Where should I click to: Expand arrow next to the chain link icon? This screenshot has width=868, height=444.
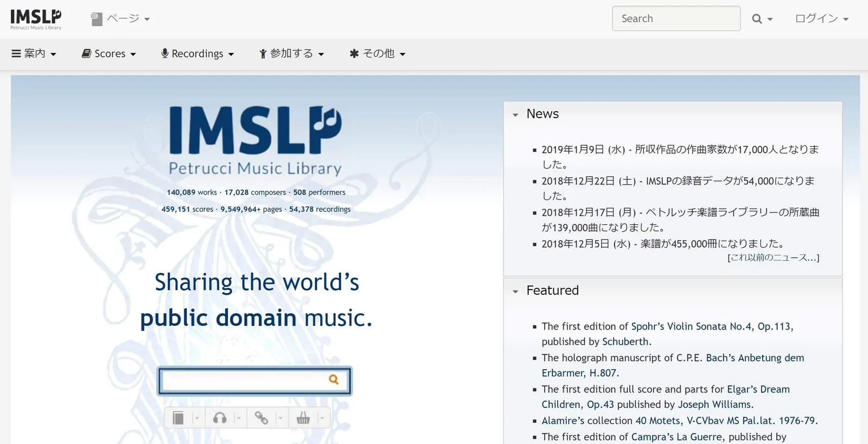280,418
